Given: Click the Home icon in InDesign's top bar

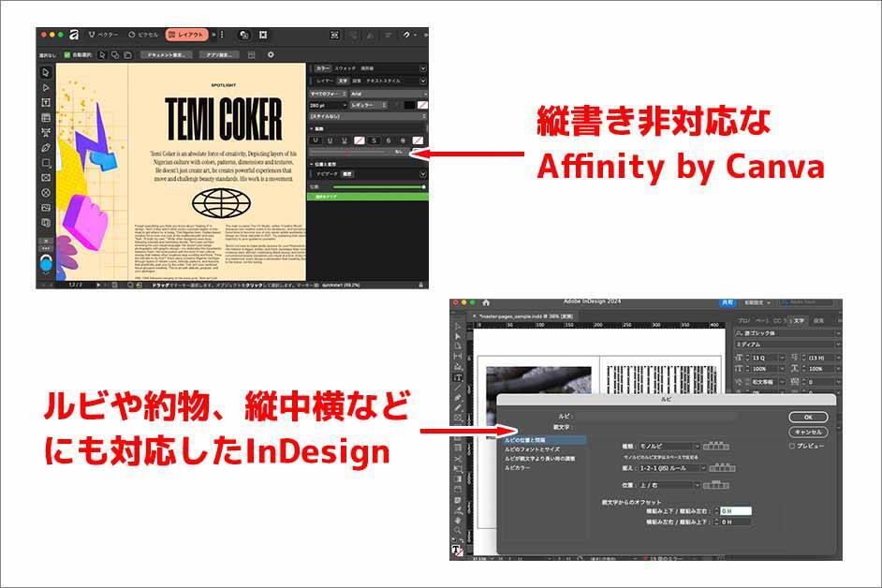Looking at the screenshot, I should pyautogui.click(x=484, y=301).
